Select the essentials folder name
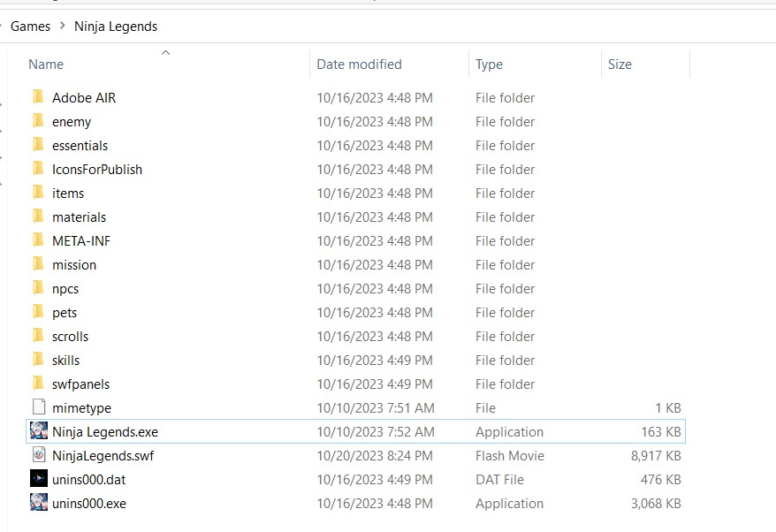This screenshot has width=776, height=532. [x=80, y=146]
